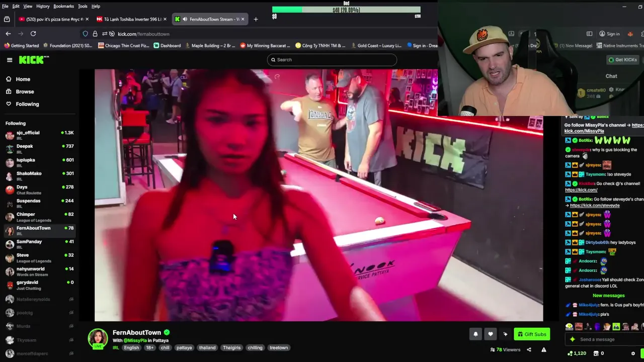
Task: Select FernAboutTown in Following list
Action: tap(40, 230)
